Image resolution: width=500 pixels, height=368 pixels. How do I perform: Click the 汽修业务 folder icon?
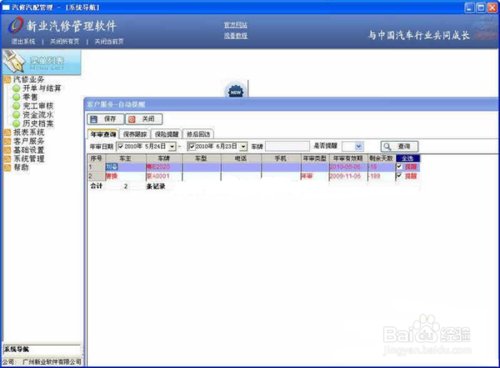click(8, 80)
